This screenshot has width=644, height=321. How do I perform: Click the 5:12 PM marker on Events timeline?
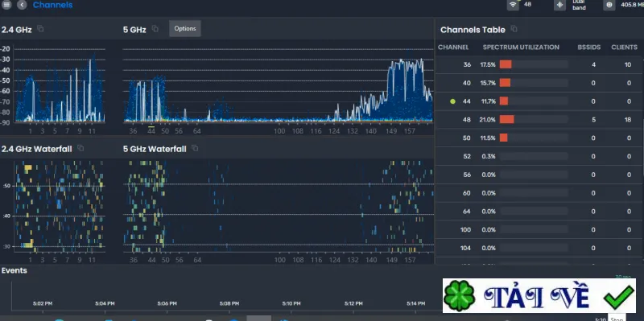coord(353,304)
